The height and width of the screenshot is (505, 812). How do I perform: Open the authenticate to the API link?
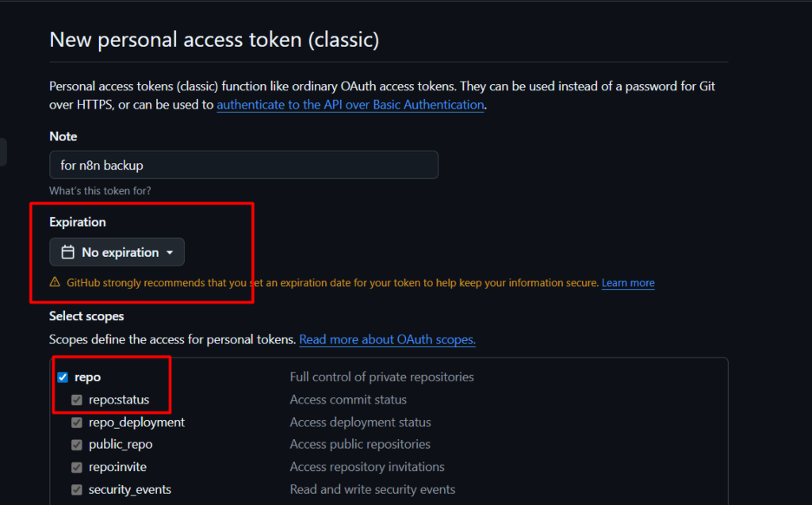coord(350,105)
